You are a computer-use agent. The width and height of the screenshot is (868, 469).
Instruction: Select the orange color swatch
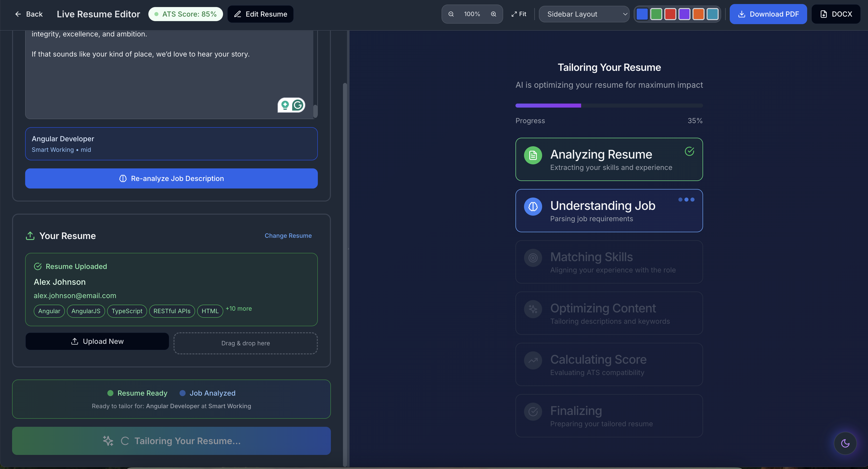click(x=699, y=14)
